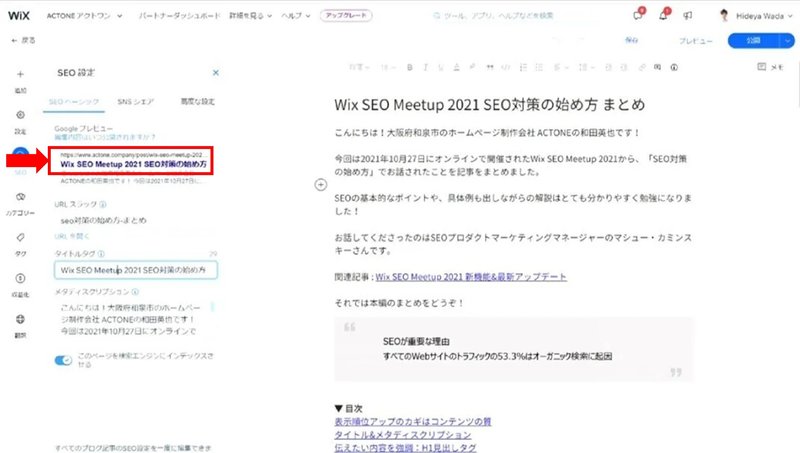
Task: Open the chat messages icon in header
Action: pos(638,15)
